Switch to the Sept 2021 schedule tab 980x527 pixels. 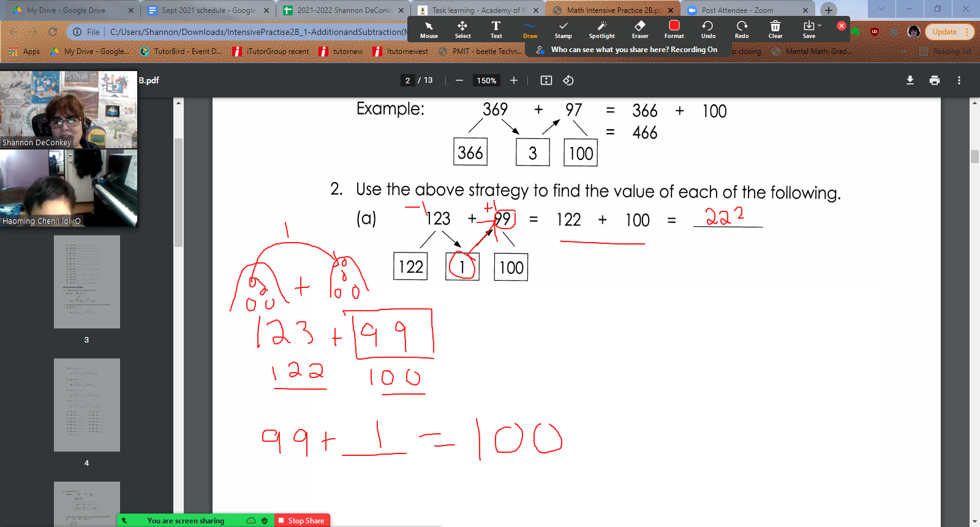[x=209, y=10]
